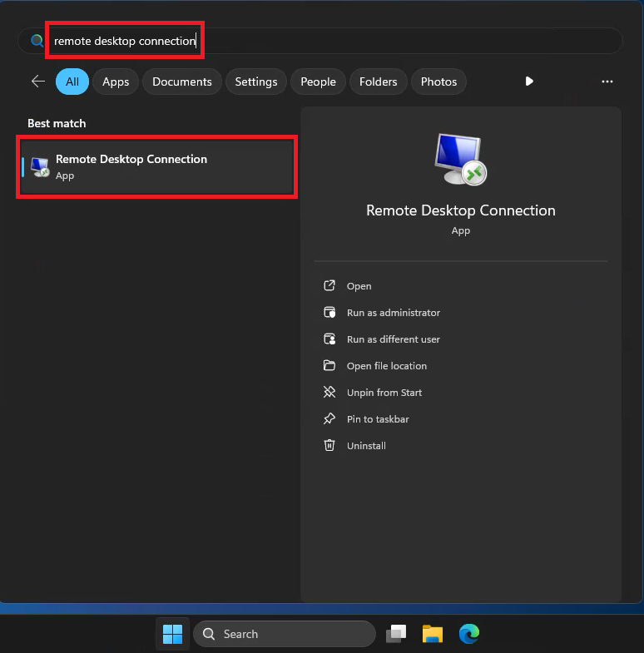Filter results by Documents
This screenshot has width=644, height=653.
[x=181, y=82]
